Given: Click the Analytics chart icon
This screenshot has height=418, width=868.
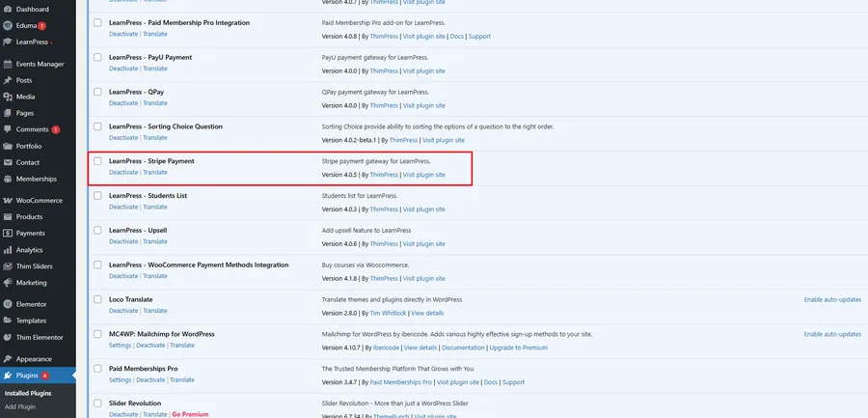Looking at the screenshot, I should [x=8, y=249].
